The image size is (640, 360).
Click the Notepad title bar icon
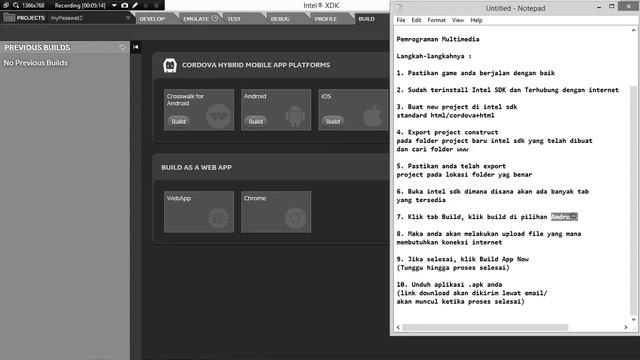coord(398,8)
